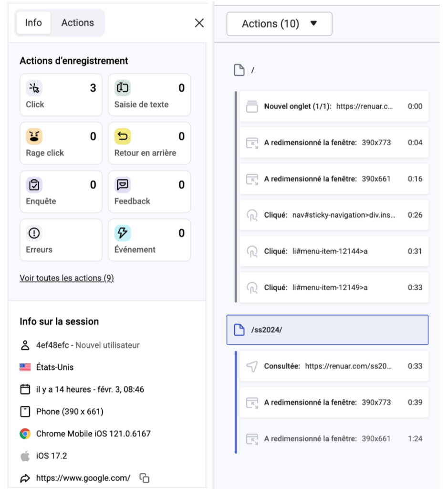448x489 pixels.
Task: Select the Info tab
Action: [33, 23]
